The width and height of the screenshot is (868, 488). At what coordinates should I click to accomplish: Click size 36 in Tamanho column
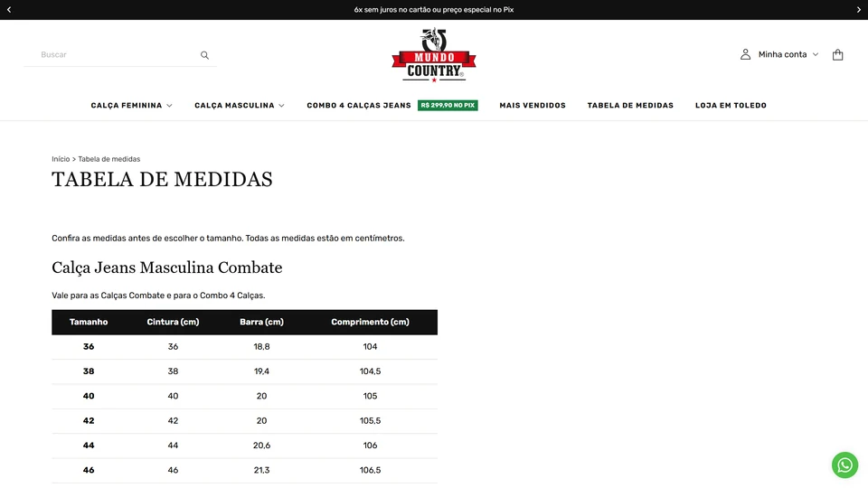[89, 347]
